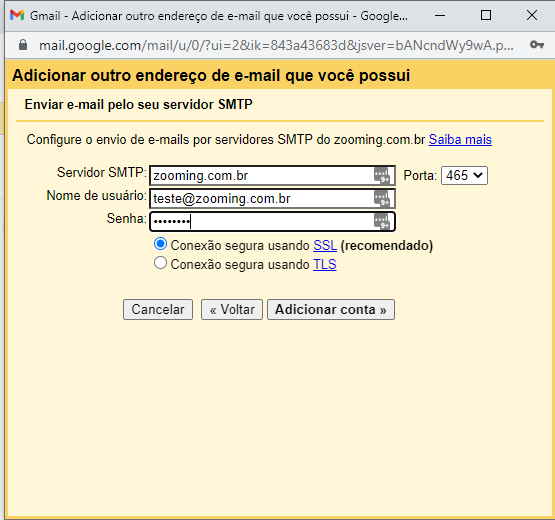The image size is (555, 520).
Task: Click the Gmail logo icon in title bar
Action: 17,15
